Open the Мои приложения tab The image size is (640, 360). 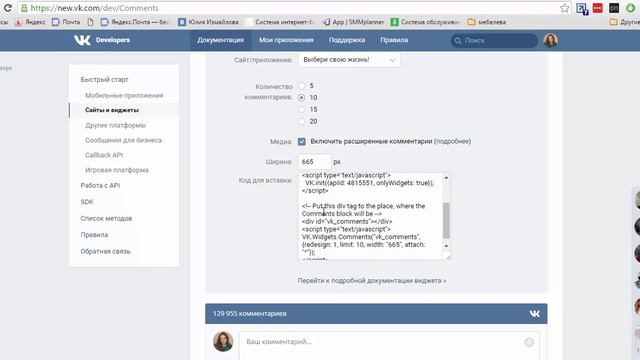click(286, 40)
